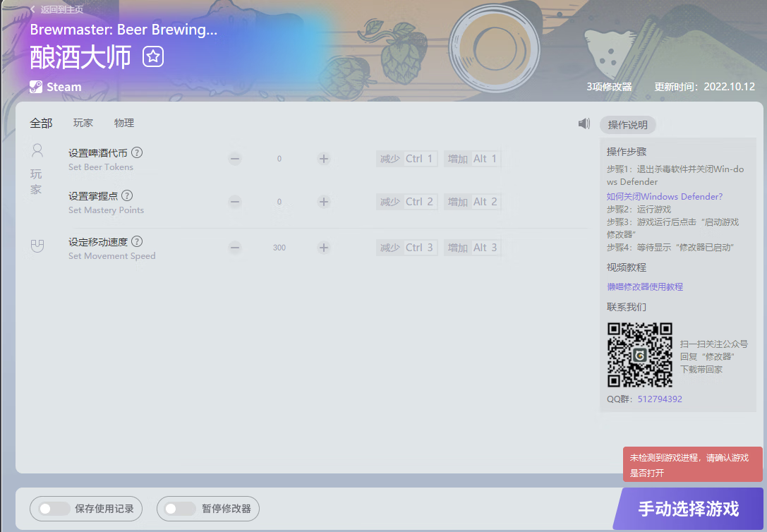
Task: Click the Set Beer Tokens subtitle
Action: click(101, 167)
